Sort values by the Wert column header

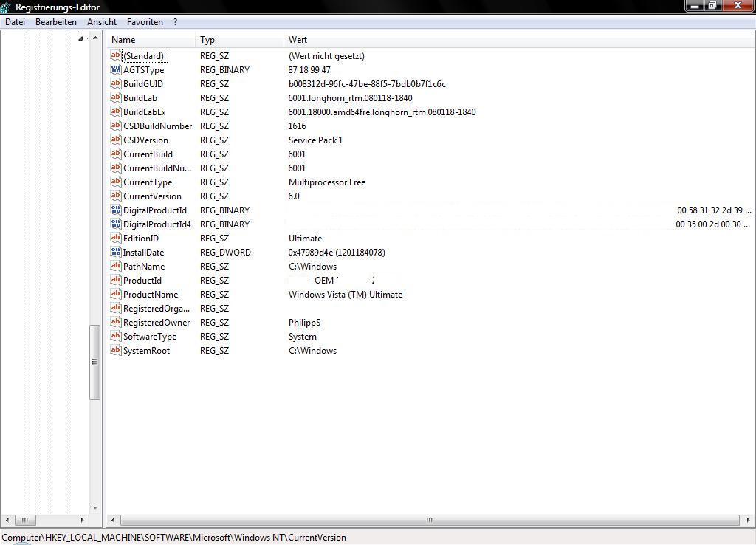coord(518,40)
